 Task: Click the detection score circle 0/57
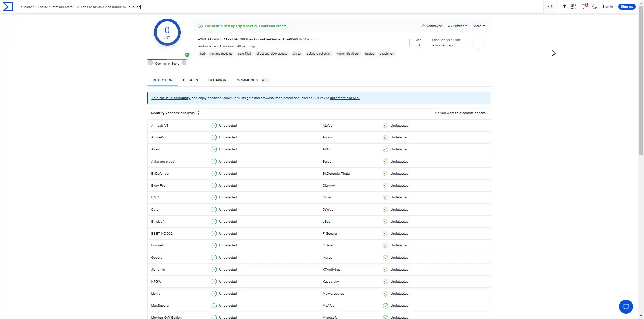tap(167, 33)
